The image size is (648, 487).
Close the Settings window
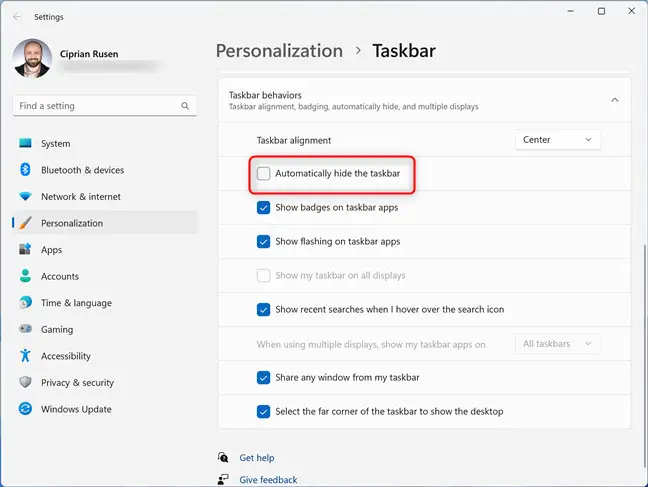pyautogui.click(x=631, y=11)
